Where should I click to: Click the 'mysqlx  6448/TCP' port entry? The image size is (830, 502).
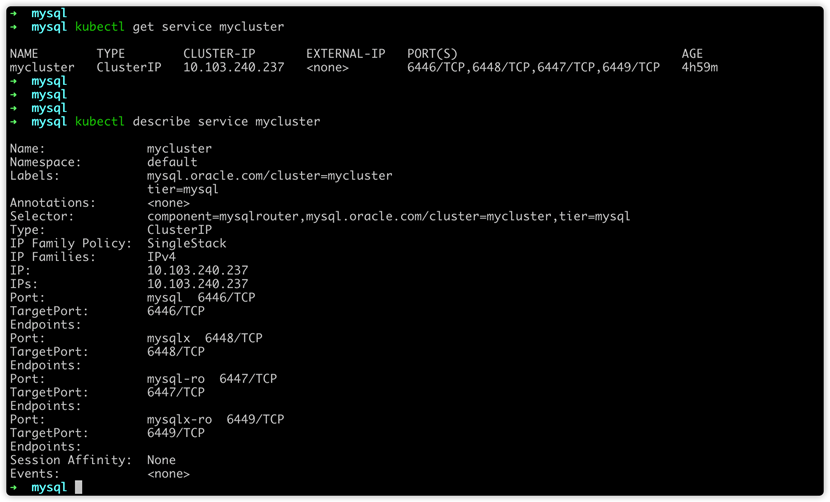pos(204,338)
